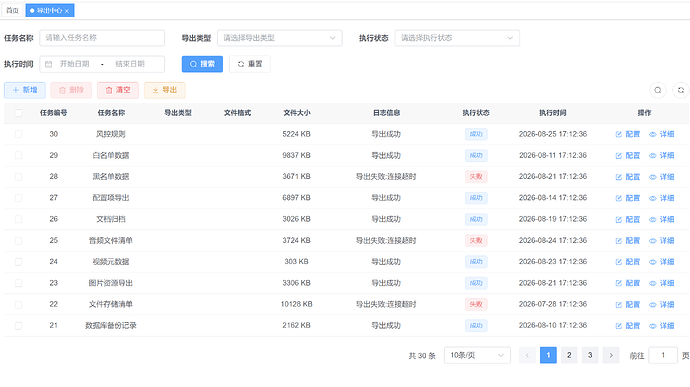Viewport: 690px width, 387px height.
Task: Click the previous page arrow
Action: coord(527,355)
